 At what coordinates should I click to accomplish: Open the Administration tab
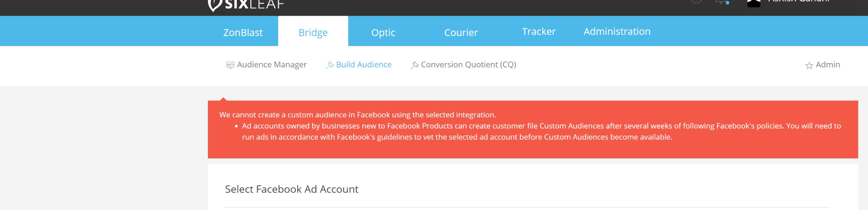coord(617,31)
